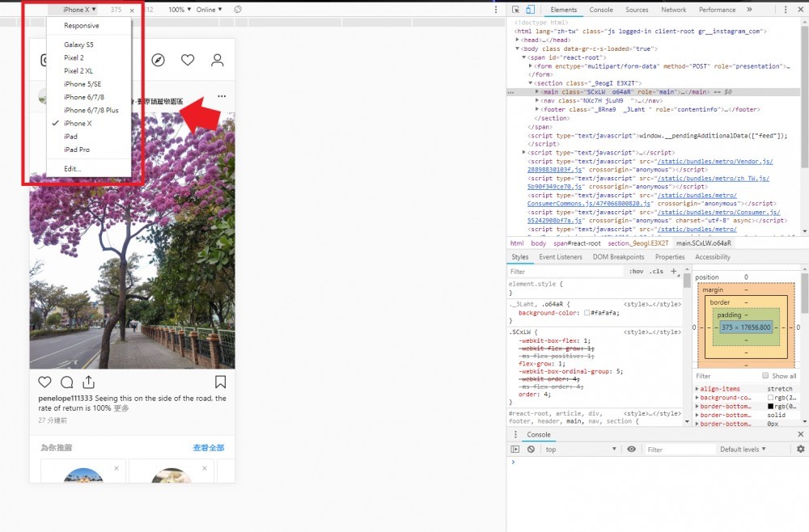Open Instagram profile person icon
The image size is (809, 532).
(217, 60)
